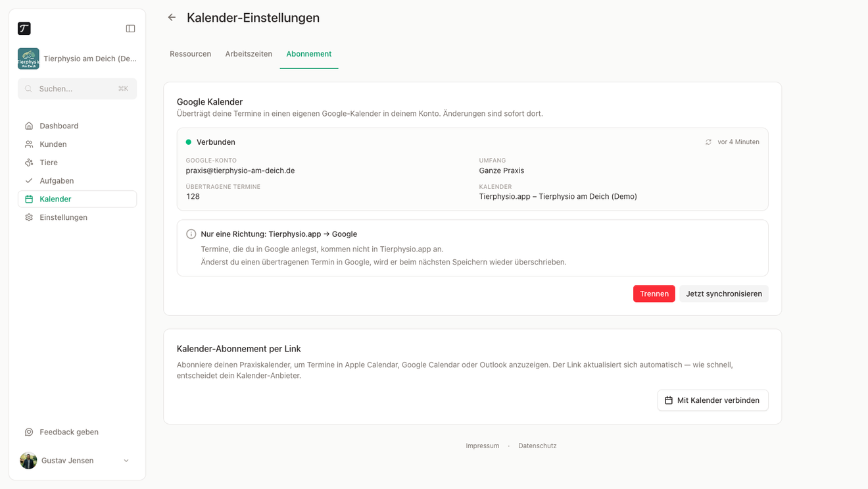Click the Tierphysio.app logo icon

24,28
